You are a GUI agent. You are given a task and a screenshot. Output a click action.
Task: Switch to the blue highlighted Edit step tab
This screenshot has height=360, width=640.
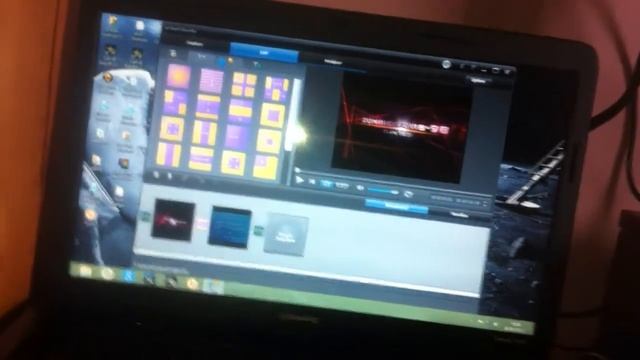pos(264,52)
